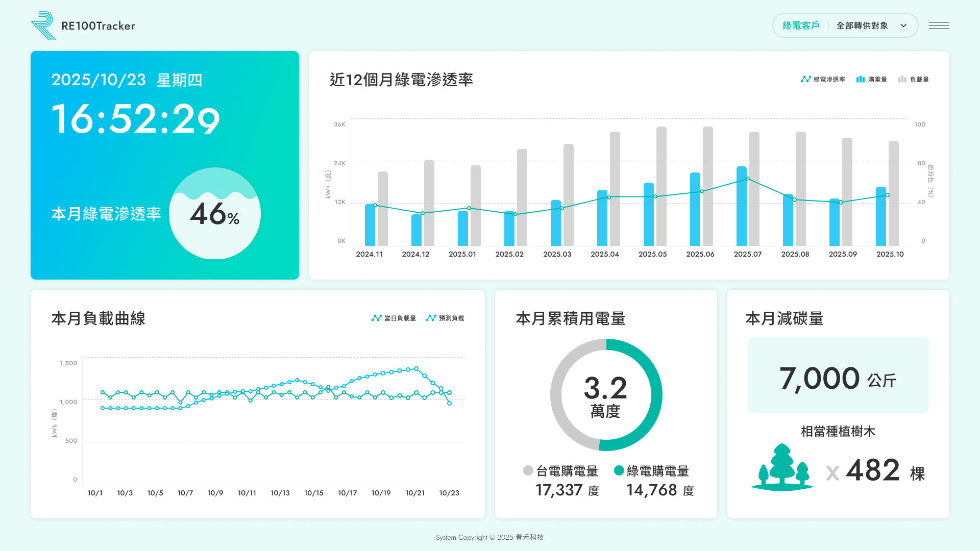Click the 春禾科技 copyright footer text

[529, 537]
